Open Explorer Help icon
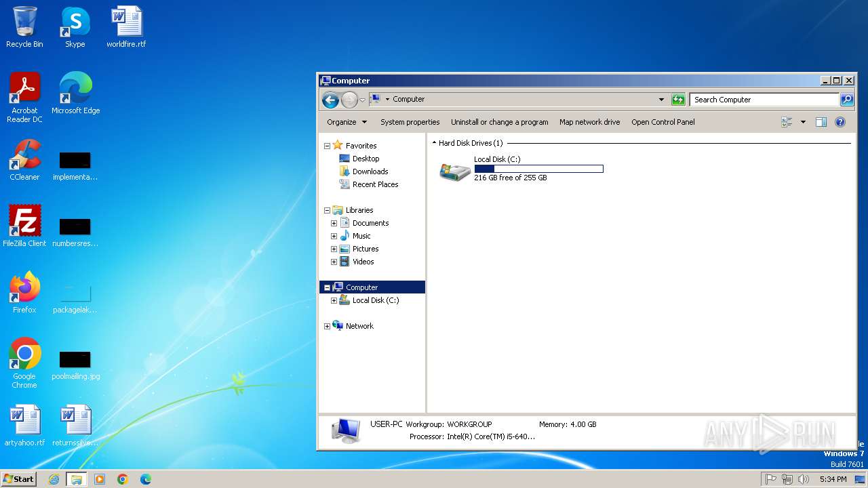The image size is (868, 488). [840, 122]
